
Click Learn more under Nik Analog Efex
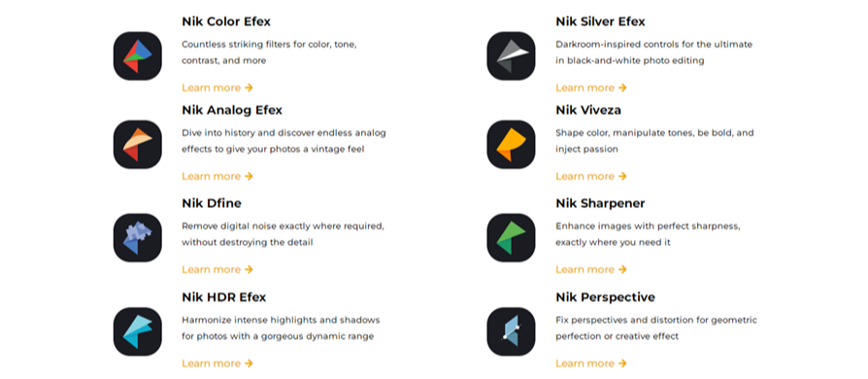click(x=217, y=176)
